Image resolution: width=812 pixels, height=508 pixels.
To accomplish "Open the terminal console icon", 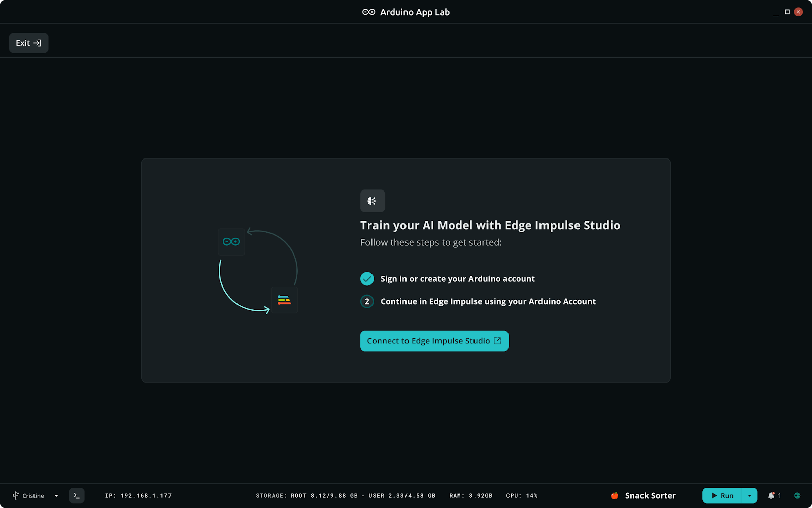I will pos(77,495).
